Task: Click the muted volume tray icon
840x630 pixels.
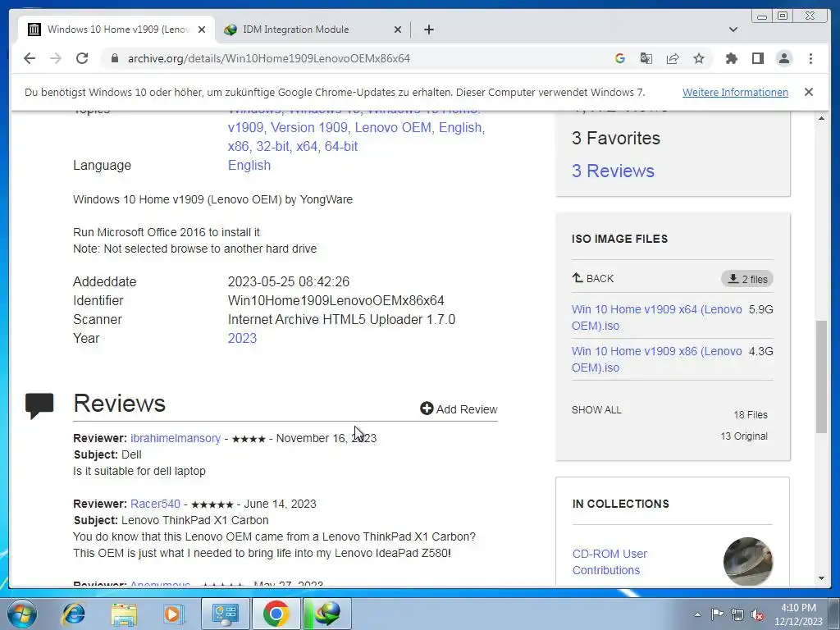Action: pos(757,614)
